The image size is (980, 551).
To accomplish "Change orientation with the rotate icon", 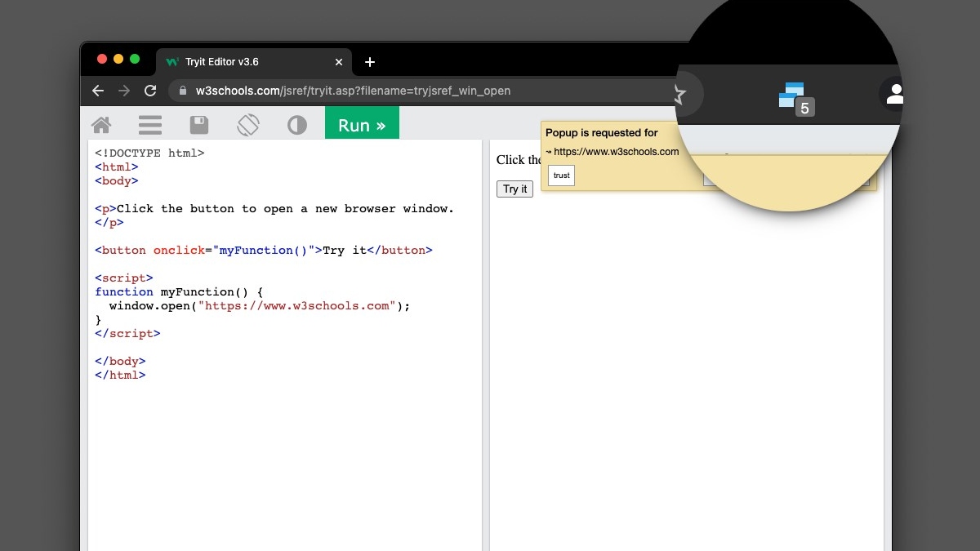I will pos(248,125).
